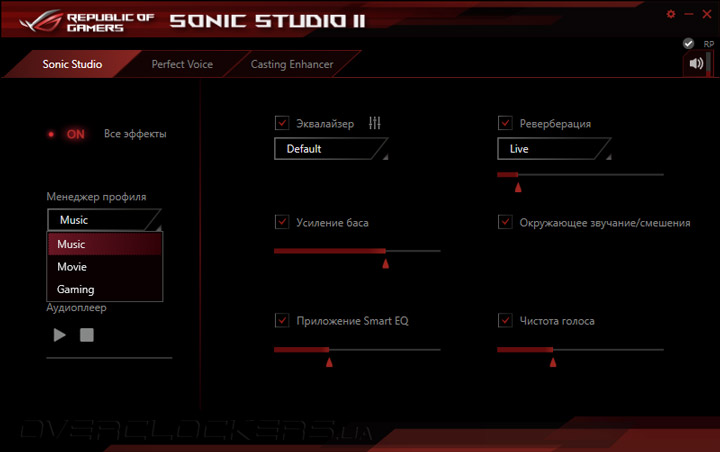Screen dimensions: 720x452
Task: Click the ROG Republic of Gamers logo
Action: tap(86, 22)
